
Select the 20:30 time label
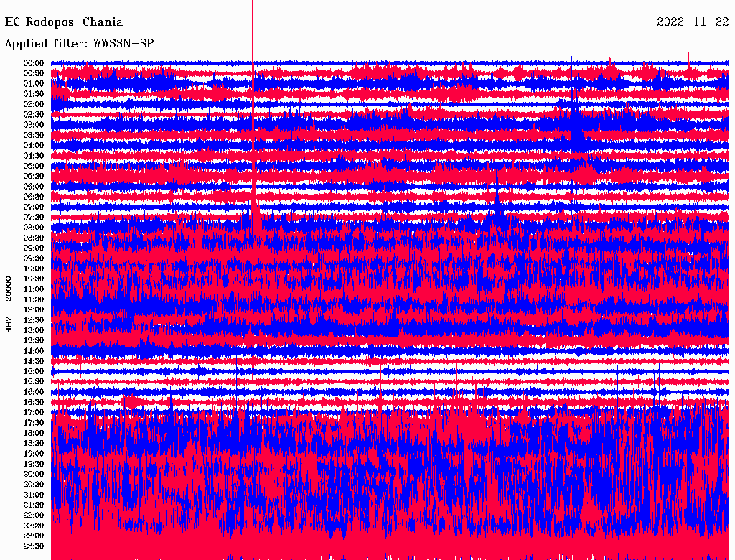(x=34, y=485)
